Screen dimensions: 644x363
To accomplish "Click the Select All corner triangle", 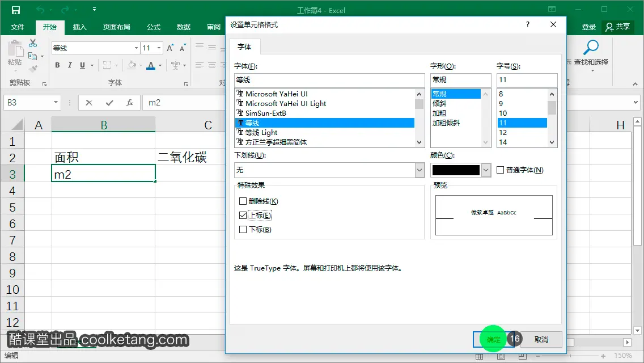I will (17, 125).
